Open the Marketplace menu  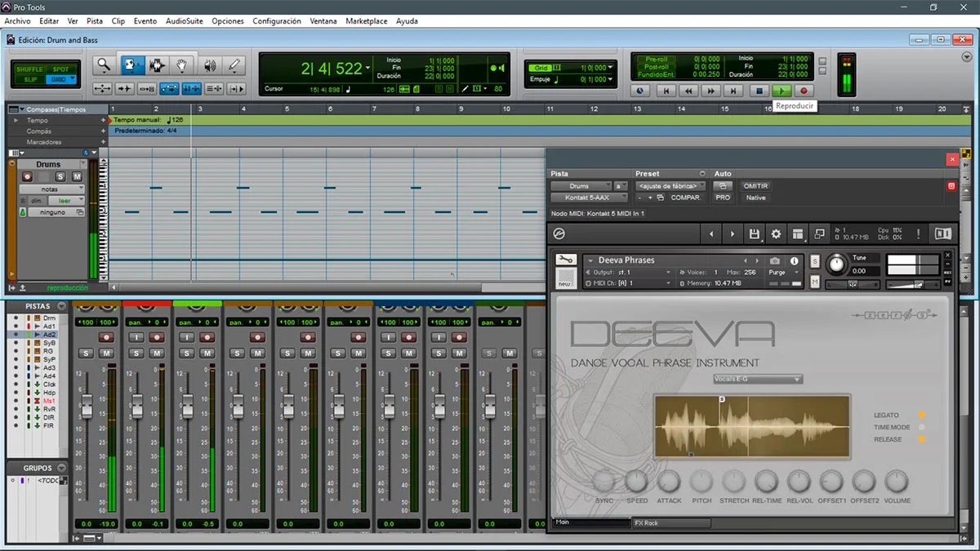[x=367, y=21]
